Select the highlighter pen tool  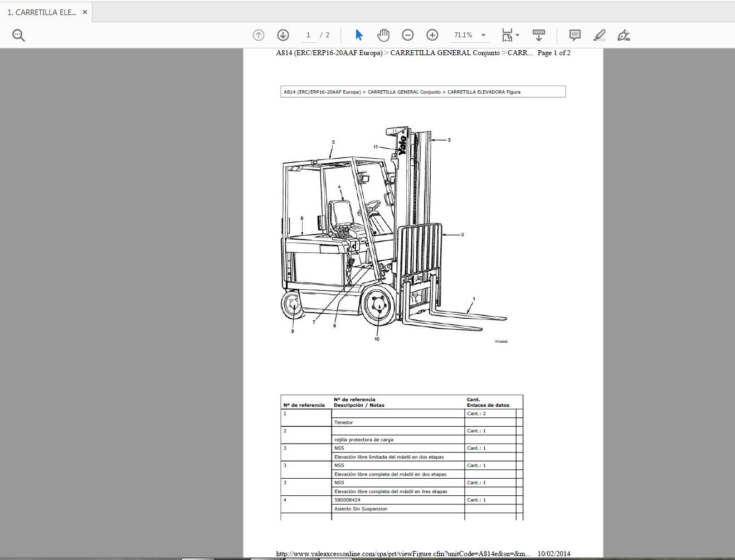pos(600,35)
